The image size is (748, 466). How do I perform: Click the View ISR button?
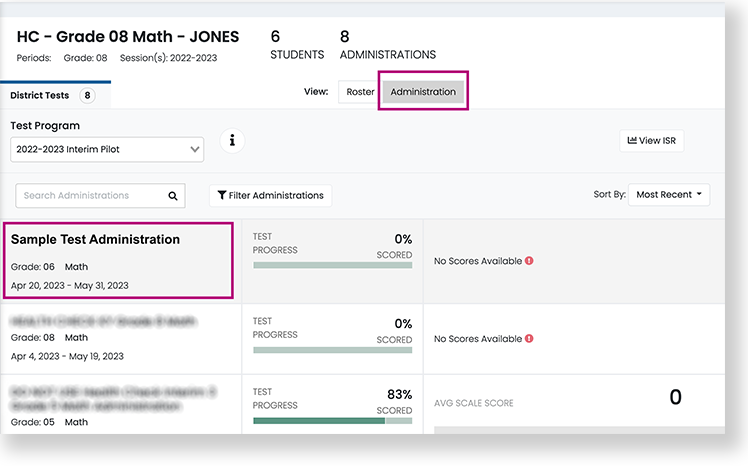(x=651, y=141)
